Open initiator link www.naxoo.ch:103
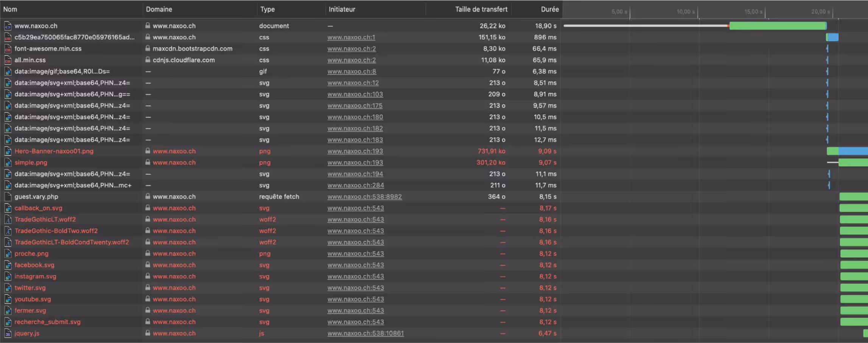The height and width of the screenshot is (343, 868). pos(355,94)
